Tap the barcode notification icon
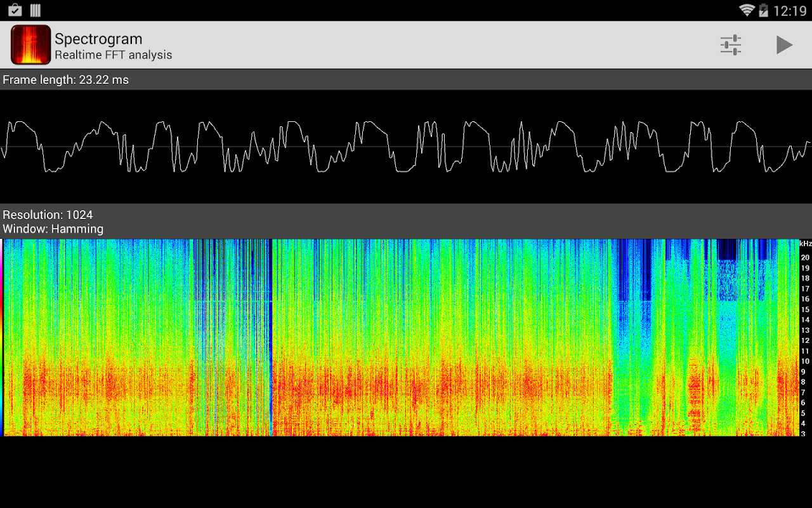This screenshot has width=812, height=508. [x=36, y=10]
